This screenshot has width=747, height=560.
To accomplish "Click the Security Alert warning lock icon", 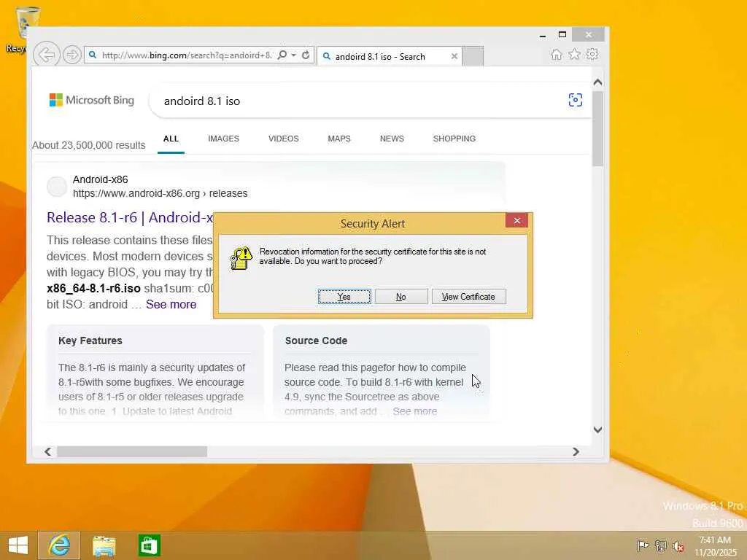I will pos(241,257).
